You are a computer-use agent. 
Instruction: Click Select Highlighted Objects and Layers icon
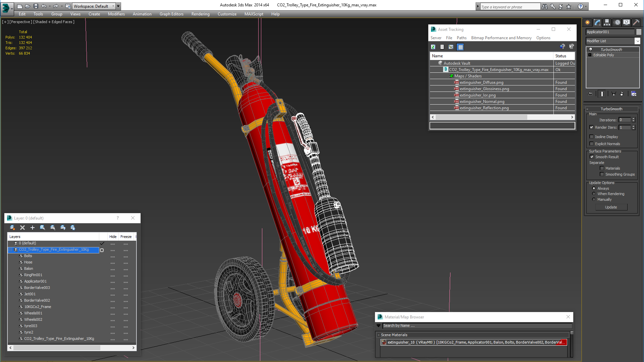[43, 228]
